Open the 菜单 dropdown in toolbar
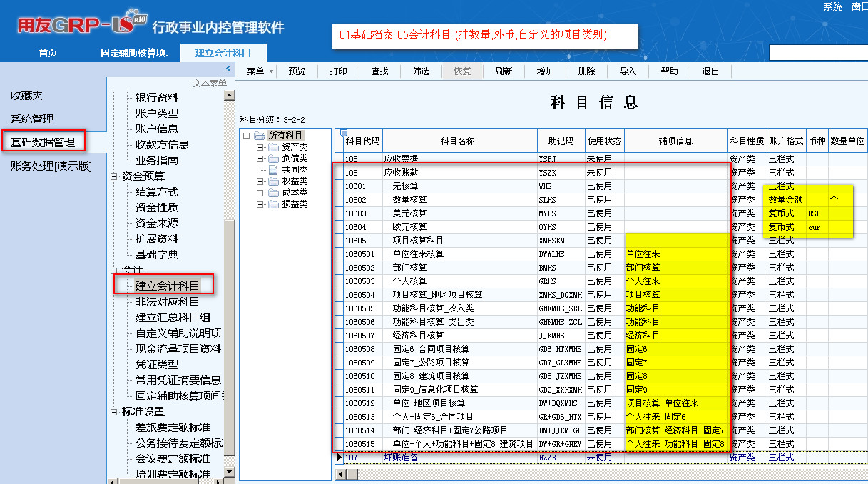This screenshot has height=484, width=868. 260,71
